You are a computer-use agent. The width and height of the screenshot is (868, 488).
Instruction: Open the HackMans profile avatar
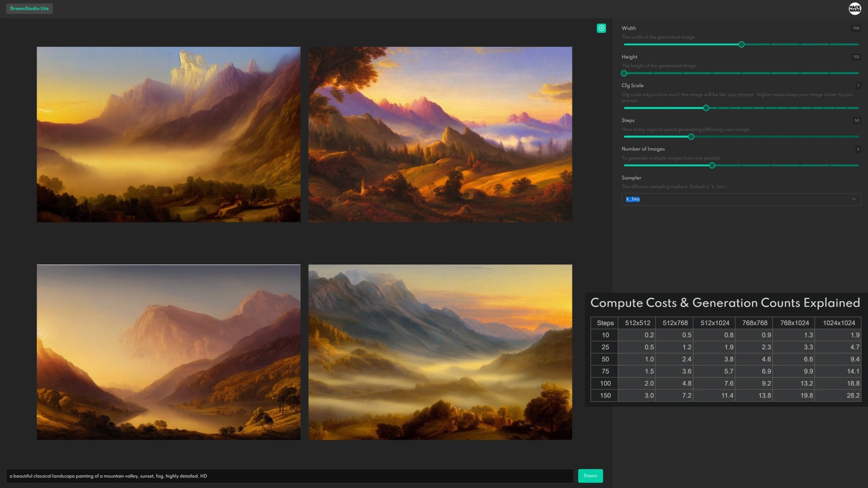[x=854, y=9]
